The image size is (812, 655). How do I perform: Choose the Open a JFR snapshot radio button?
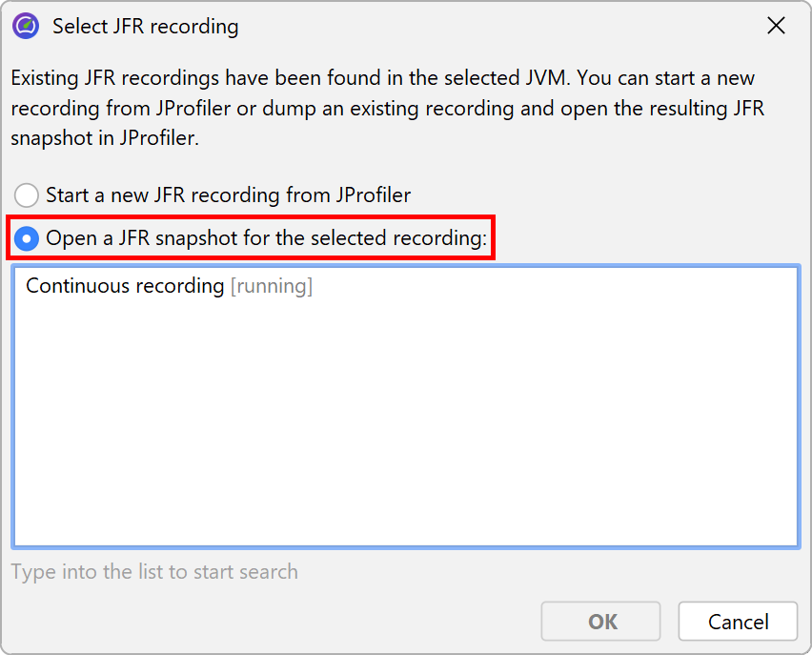(29, 238)
